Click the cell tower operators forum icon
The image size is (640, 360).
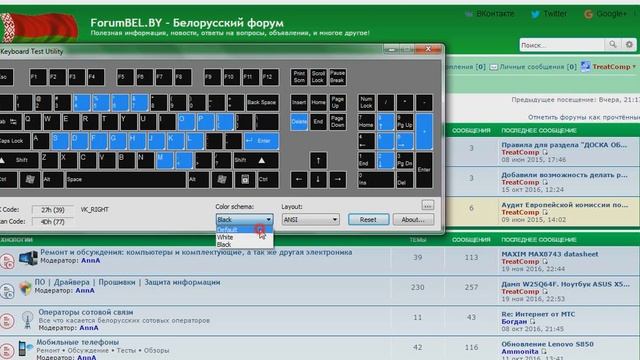pos(27,320)
